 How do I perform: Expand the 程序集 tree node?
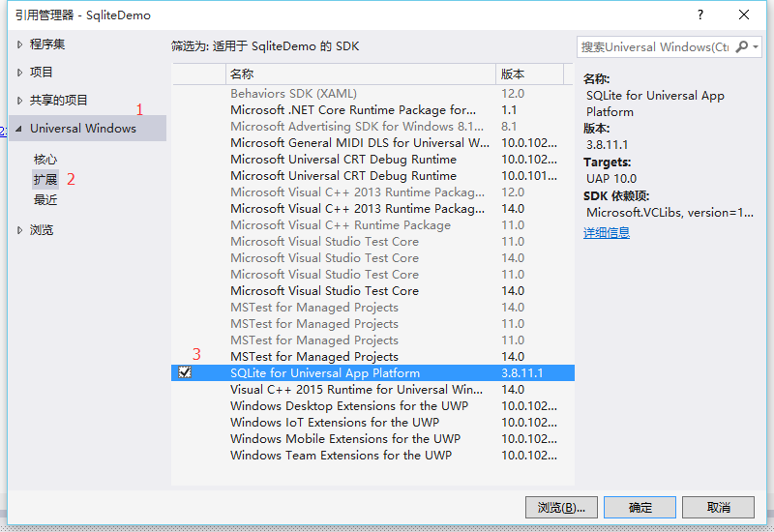tap(19, 44)
